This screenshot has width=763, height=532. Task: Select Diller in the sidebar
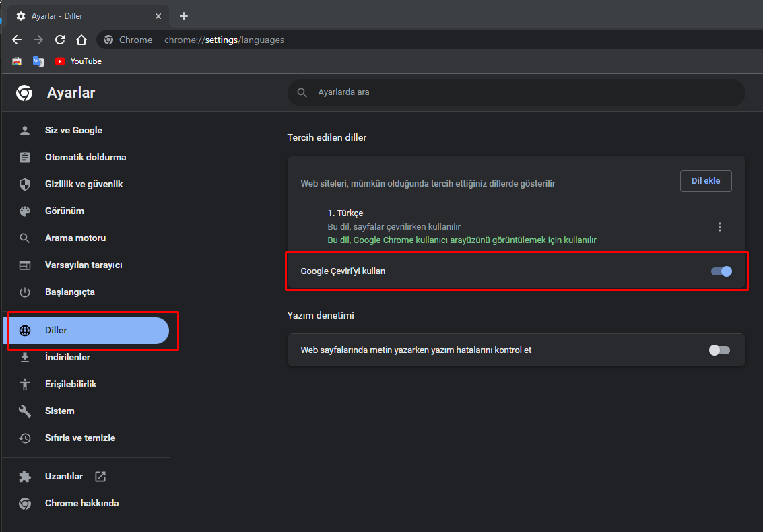[x=86, y=331]
